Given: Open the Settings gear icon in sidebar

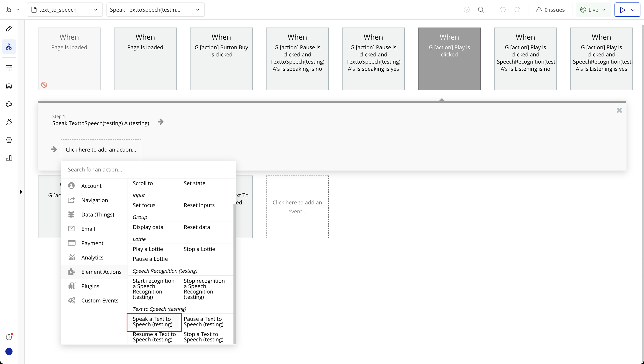Looking at the screenshot, I should pos(9,140).
